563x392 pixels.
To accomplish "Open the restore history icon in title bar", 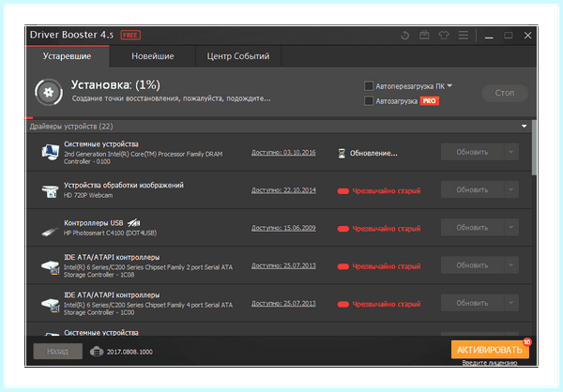I will [x=404, y=36].
